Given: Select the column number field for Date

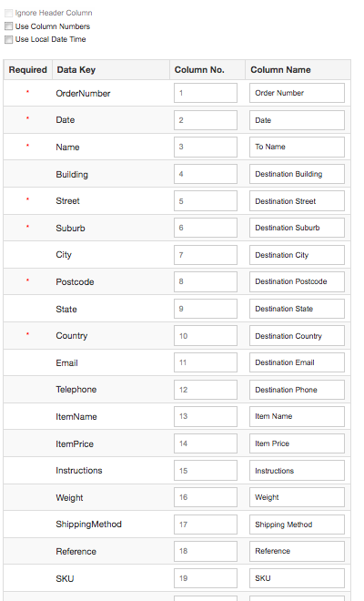Looking at the screenshot, I should click(206, 120).
